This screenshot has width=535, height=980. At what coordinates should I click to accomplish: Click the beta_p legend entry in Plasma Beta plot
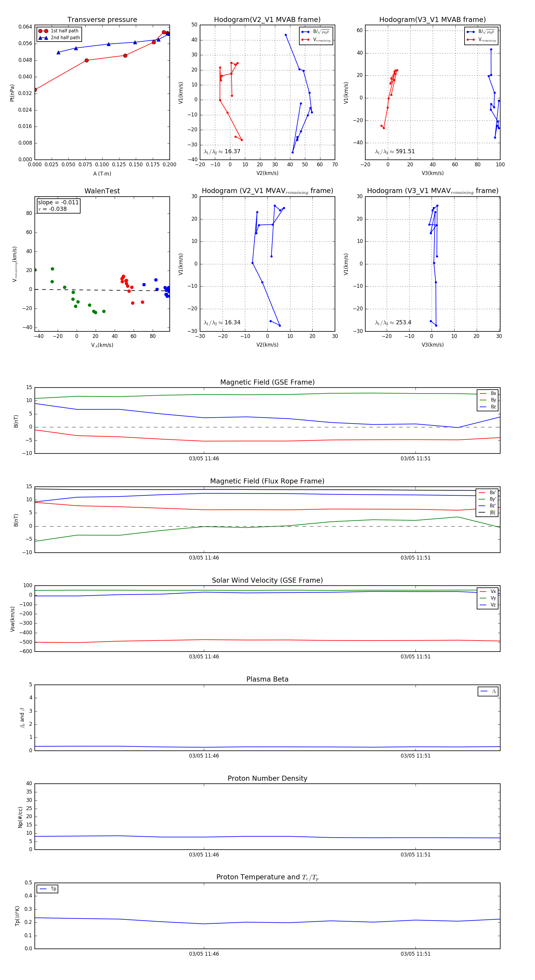point(488,691)
